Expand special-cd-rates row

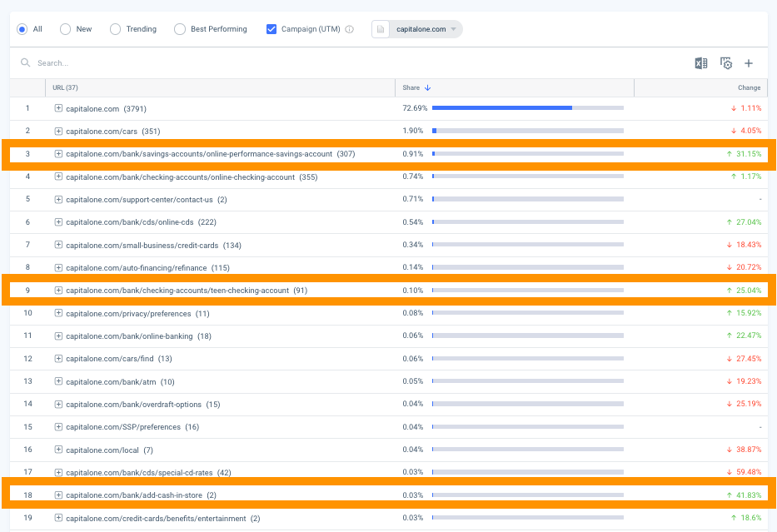(x=58, y=472)
